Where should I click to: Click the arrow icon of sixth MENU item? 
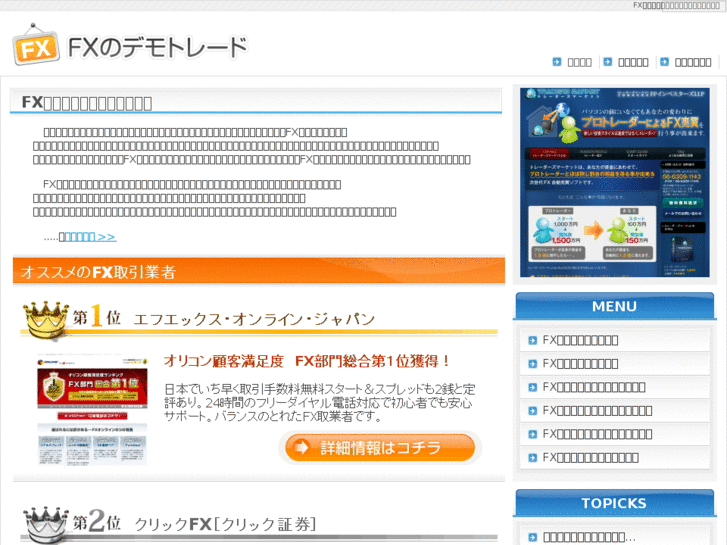(532, 458)
